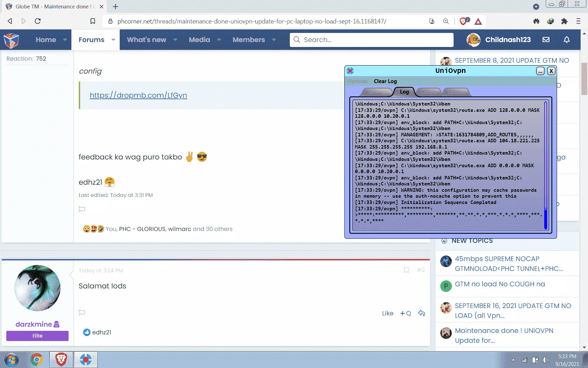Viewport: 588px width, 368px height.
Task: Switch to the Credits tab in UniOvpn
Action: pyautogui.click(x=428, y=92)
